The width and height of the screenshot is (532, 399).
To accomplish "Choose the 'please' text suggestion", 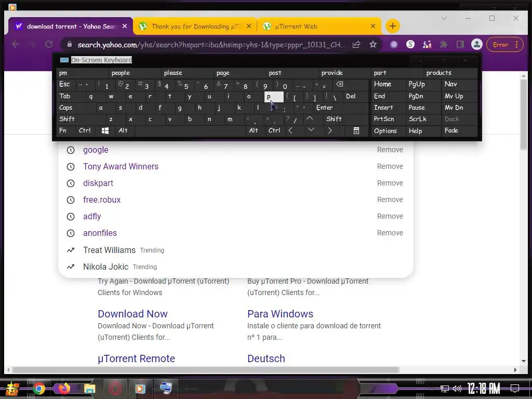I will pos(188,73).
